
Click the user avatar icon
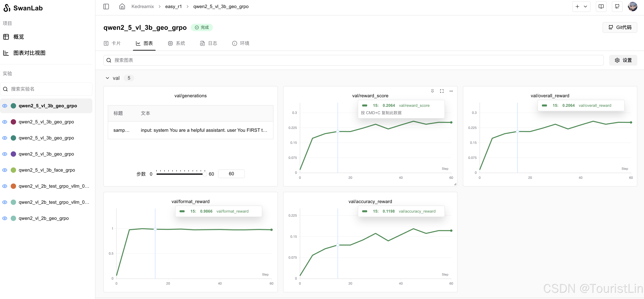[x=632, y=7]
